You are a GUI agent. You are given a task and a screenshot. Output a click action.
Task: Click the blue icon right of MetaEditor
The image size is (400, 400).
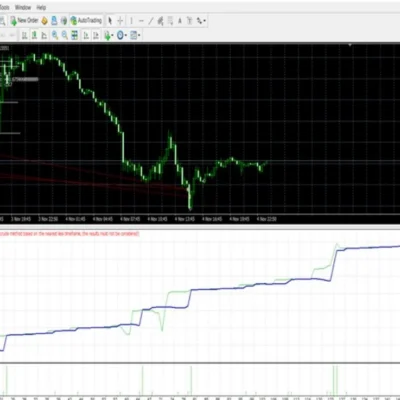point(54,21)
